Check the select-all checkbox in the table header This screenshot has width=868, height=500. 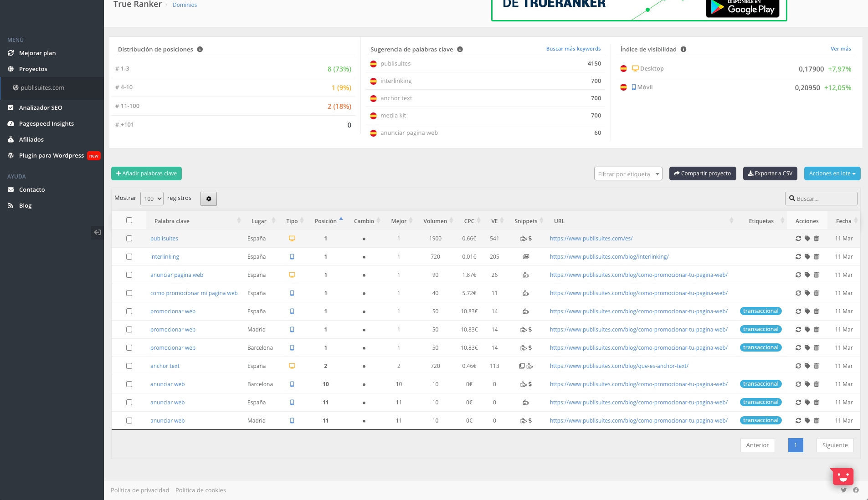(x=129, y=220)
